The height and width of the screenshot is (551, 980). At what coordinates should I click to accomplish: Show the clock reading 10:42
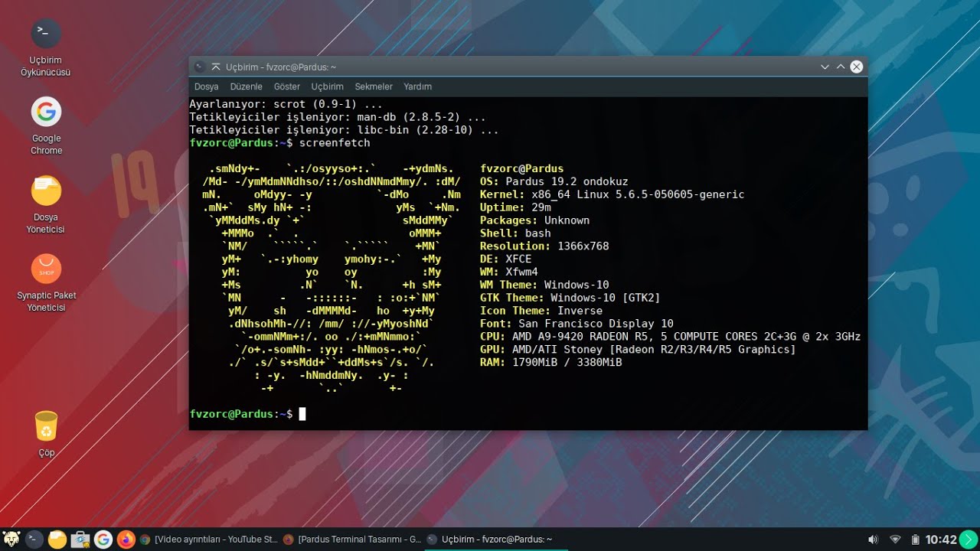(x=941, y=540)
